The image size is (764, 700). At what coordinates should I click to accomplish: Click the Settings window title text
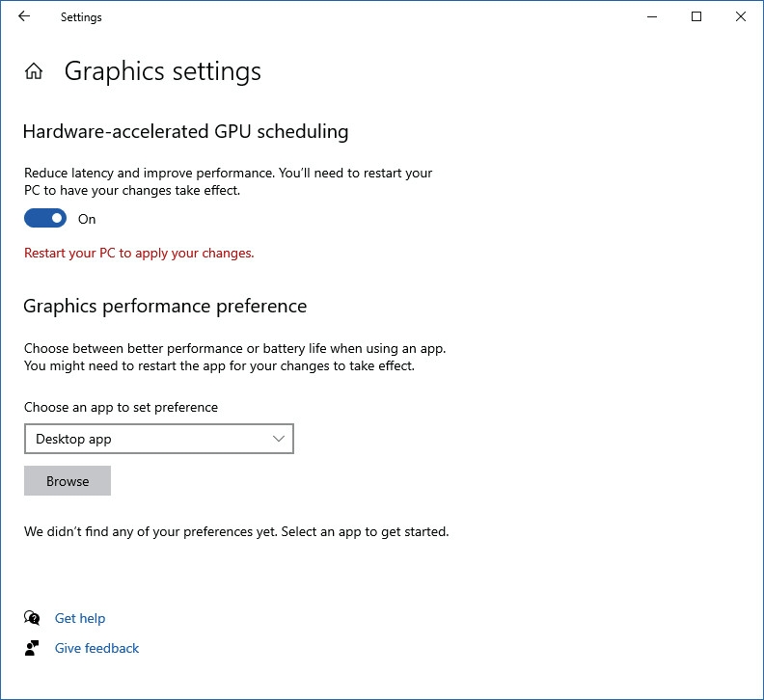[x=81, y=16]
